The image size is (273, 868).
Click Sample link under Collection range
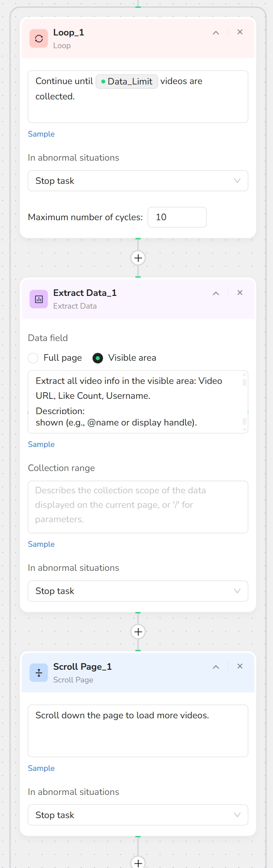[41, 544]
